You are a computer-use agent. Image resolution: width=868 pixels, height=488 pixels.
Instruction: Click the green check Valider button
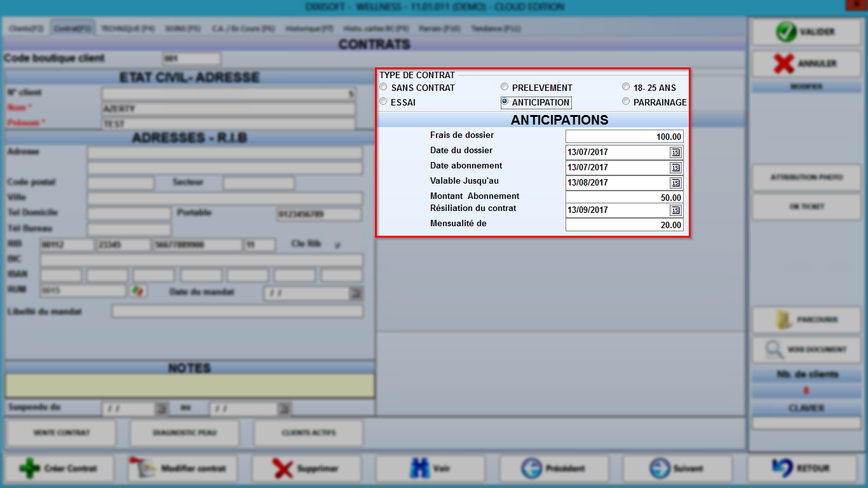802,32
